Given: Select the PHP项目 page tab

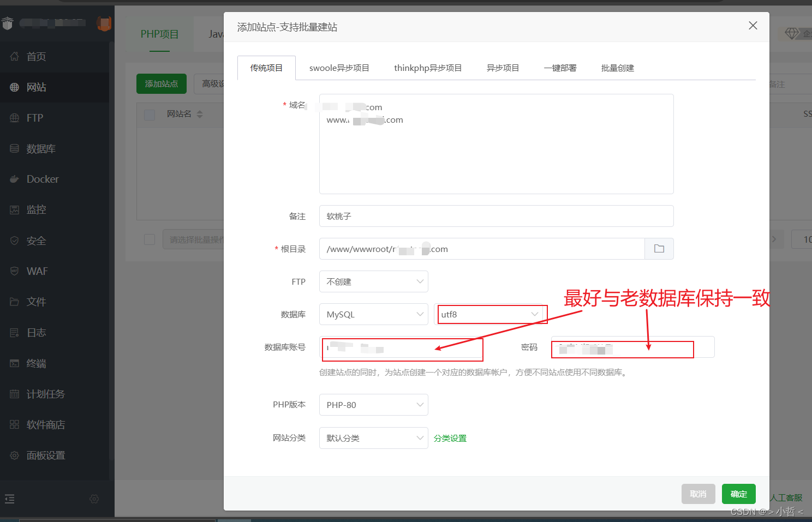Looking at the screenshot, I should 159,34.
